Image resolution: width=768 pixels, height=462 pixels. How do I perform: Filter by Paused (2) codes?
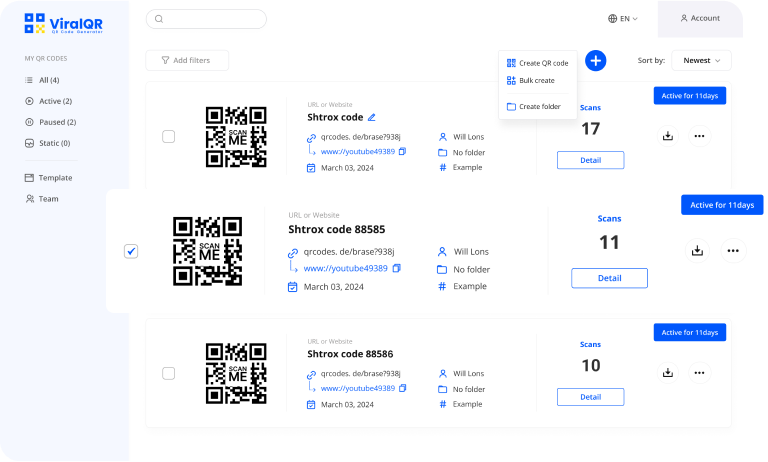click(x=50, y=122)
